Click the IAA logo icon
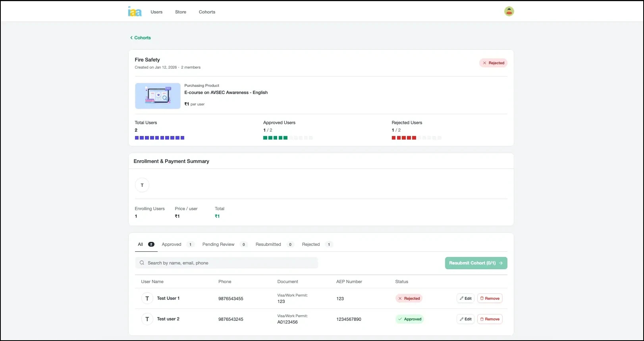 click(135, 12)
